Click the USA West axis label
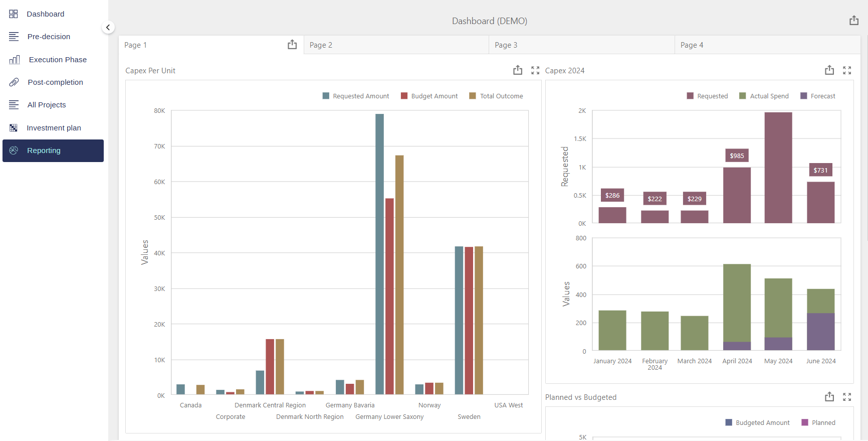Image resolution: width=868 pixels, height=441 pixels. point(509,405)
